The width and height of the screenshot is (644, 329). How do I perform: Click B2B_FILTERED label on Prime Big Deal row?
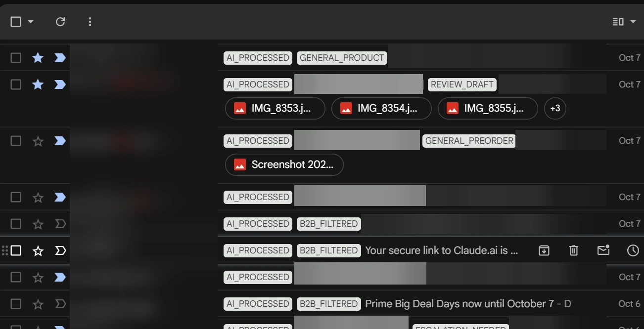pyautogui.click(x=328, y=304)
